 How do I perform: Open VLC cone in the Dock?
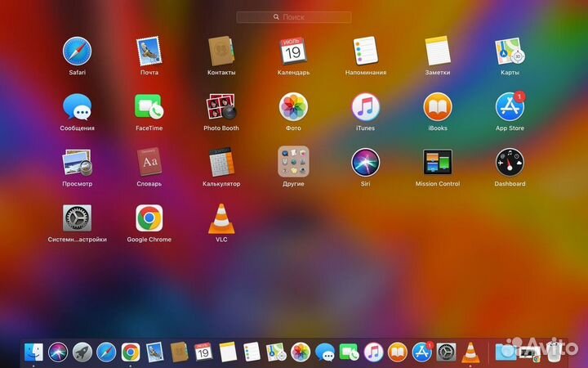coord(470,353)
